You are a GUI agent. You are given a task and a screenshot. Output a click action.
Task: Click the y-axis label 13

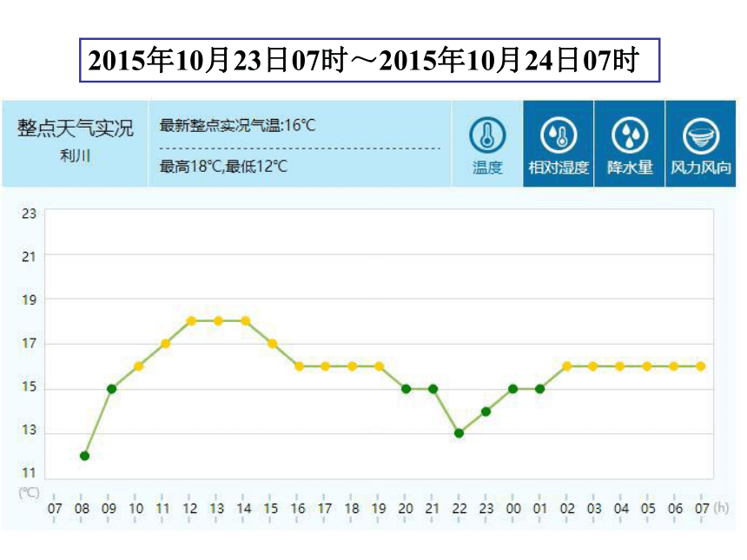[x=29, y=430]
